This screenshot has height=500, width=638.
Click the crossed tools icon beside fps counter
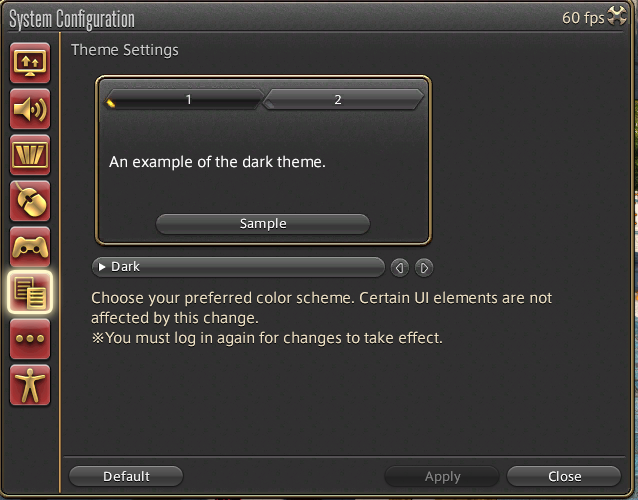pyautogui.click(x=617, y=16)
